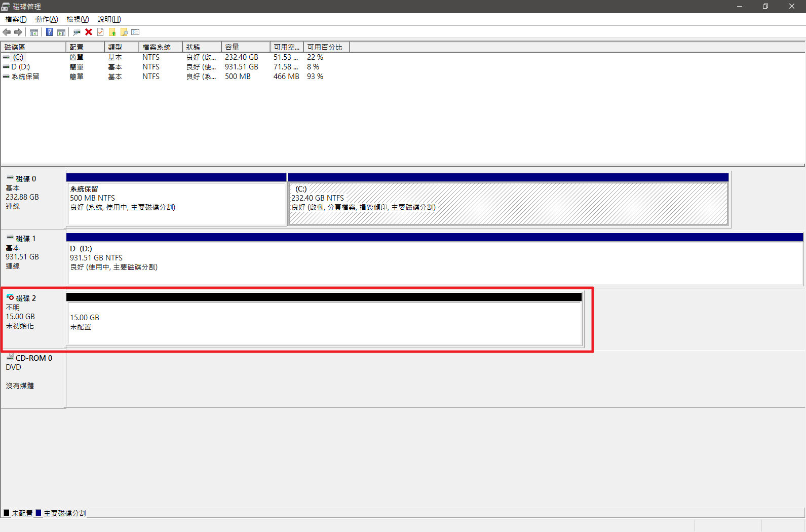Screen dimensions: 806x532
Task: Open Help via blue question mark icon
Action: coord(49,32)
